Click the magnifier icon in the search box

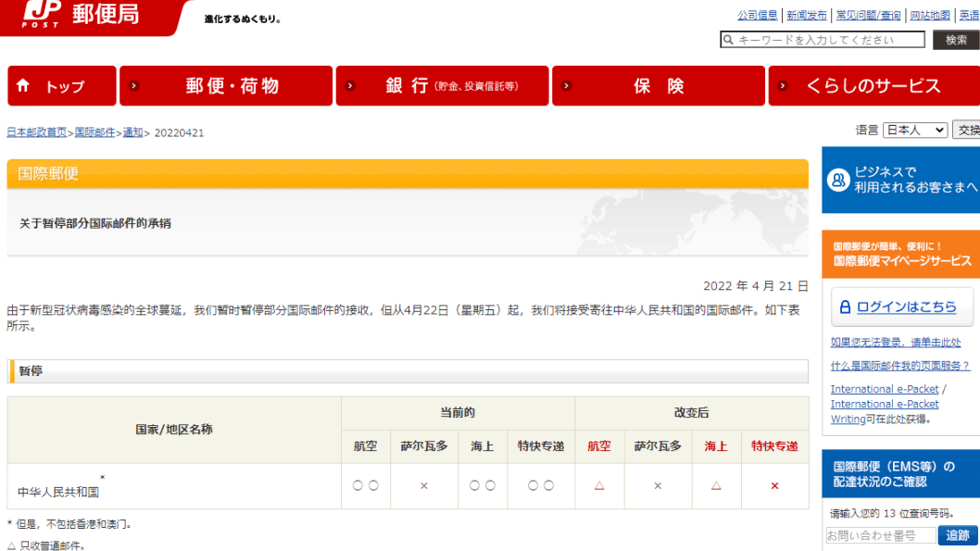pyautogui.click(x=728, y=40)
